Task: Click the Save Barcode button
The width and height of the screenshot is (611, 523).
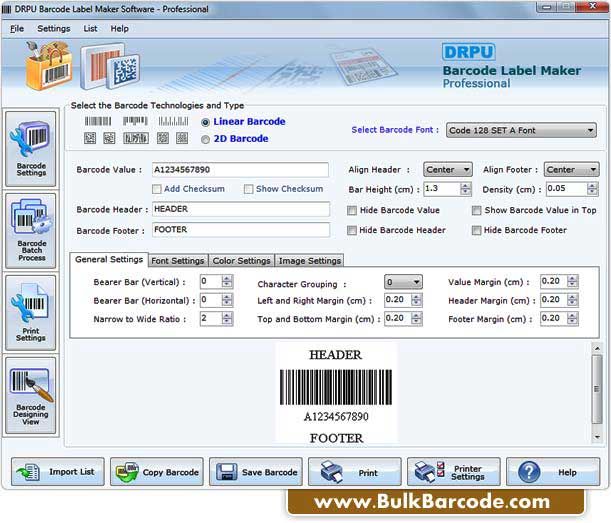Action: pos(255,472)
